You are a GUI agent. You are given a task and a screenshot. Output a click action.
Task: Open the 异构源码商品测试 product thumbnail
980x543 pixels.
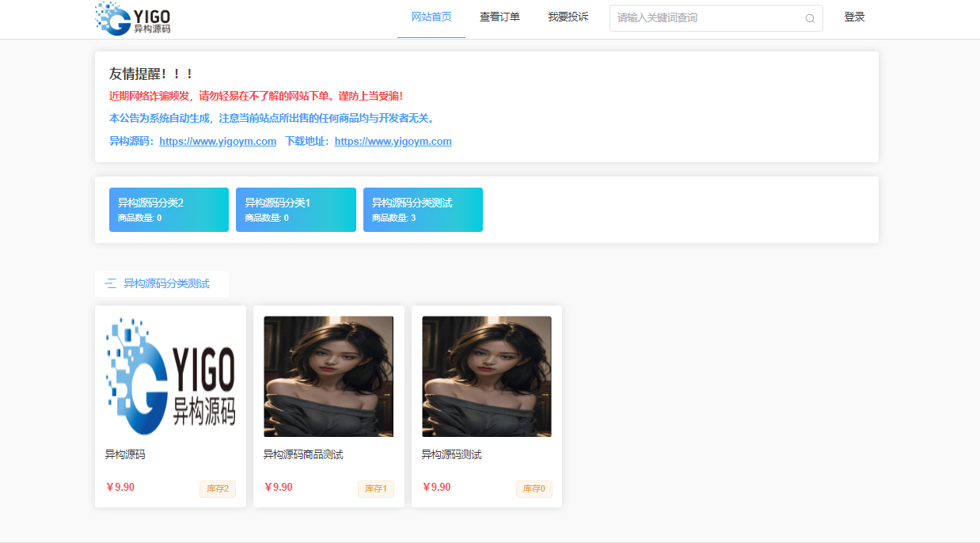tap(328, 375)
